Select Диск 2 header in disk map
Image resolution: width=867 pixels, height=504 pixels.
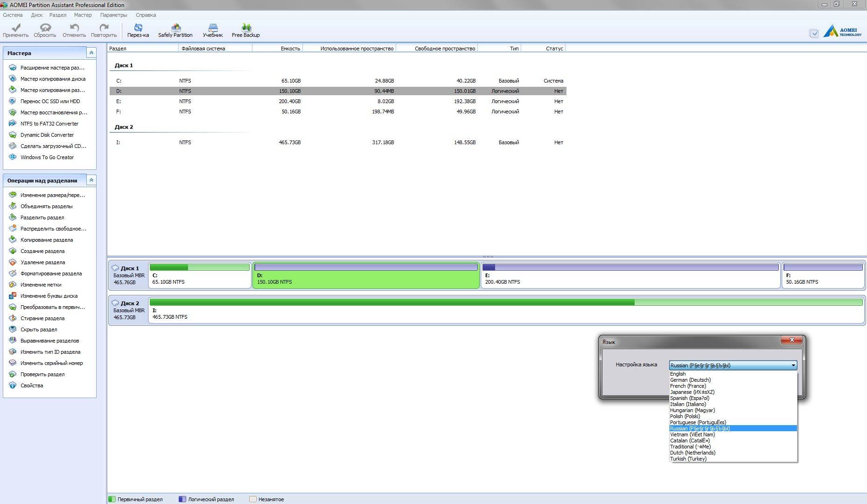pos(128,310)
